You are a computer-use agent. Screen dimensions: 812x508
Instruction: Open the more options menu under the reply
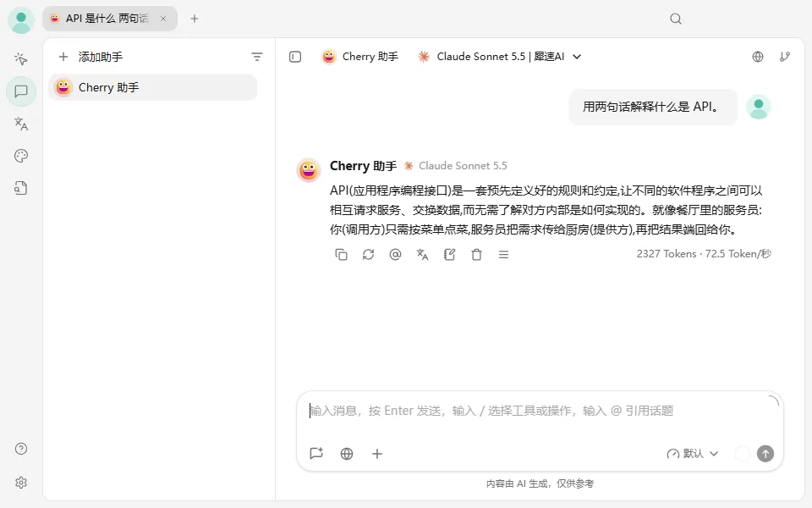coord(503,255)
